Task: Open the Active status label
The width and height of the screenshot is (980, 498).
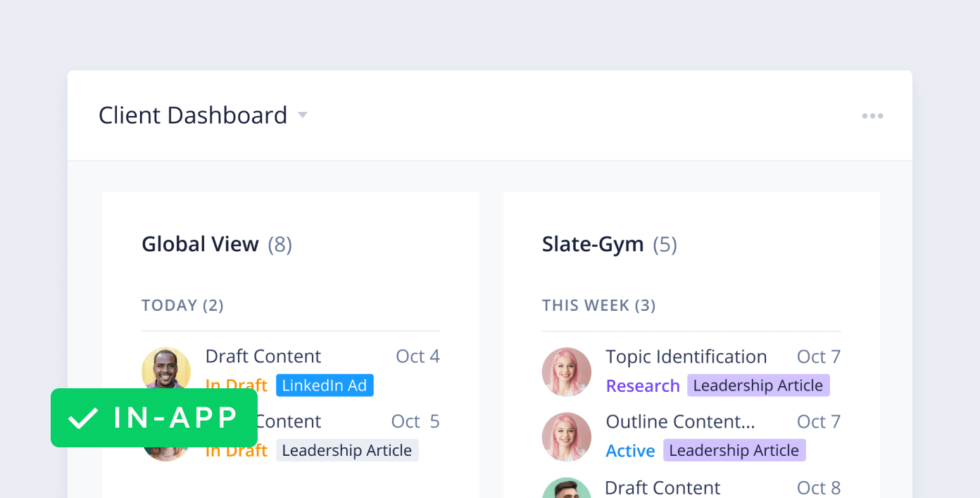Action: 631,451
